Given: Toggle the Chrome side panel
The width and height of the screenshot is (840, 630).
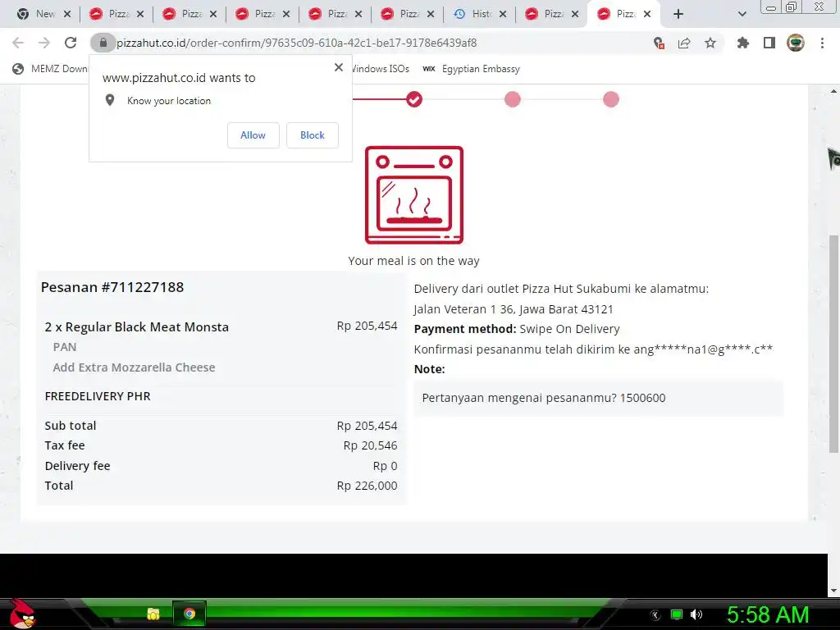Looking at the screenshot, I should (769, 43).
